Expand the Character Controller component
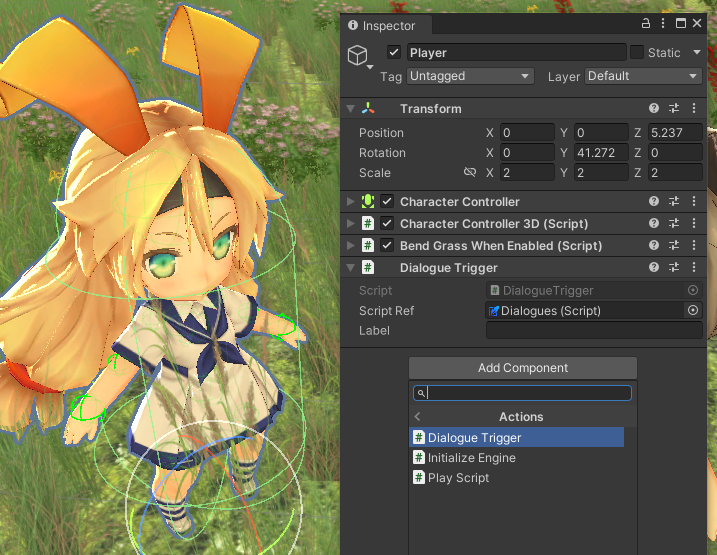717x555 pixels. coord(351,201)
